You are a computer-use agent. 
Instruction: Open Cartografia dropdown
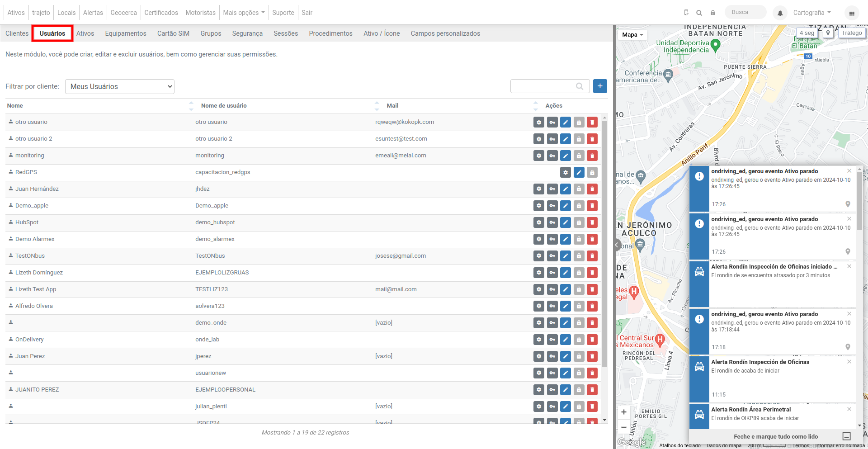[x=812, y=13]
